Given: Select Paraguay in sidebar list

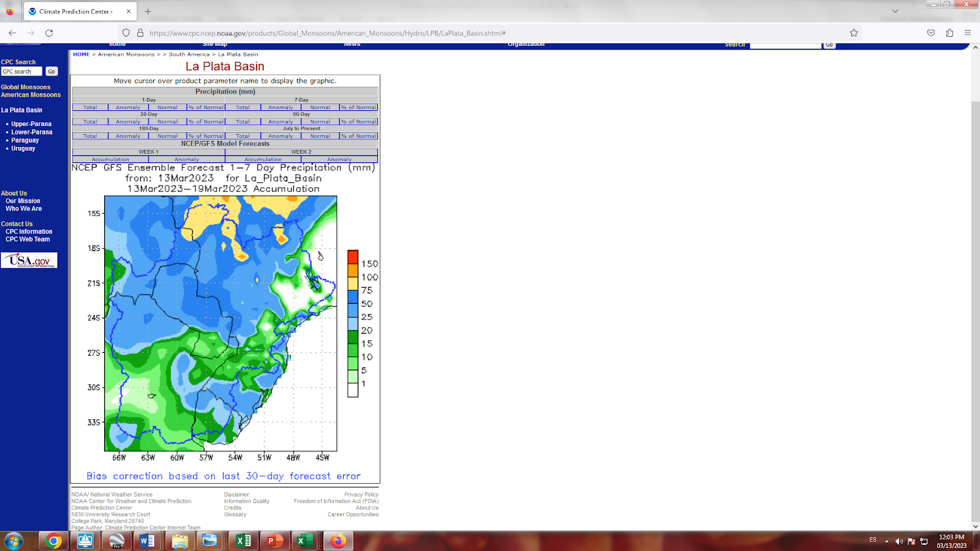Looking at the screenshot, I should (25, 140).
